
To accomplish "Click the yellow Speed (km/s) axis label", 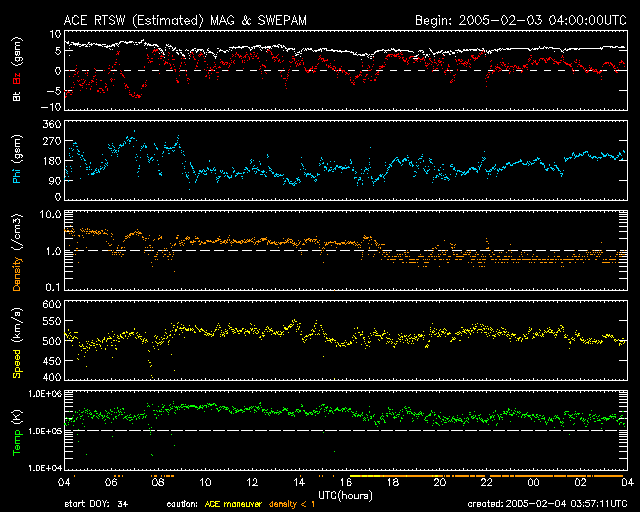I will (x=17, y=347).
